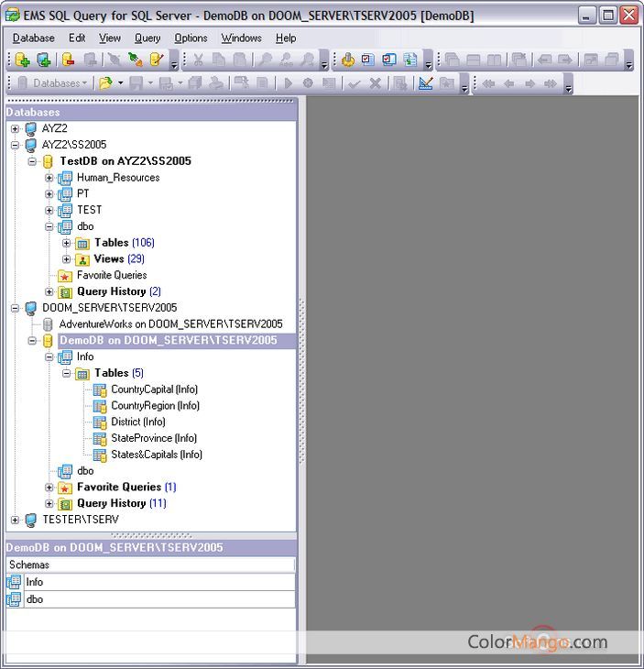Click the Register Database toolbar icon
The height and width of the screenshot is (669, 644).
pyautogui.click(x=22, y=60)
